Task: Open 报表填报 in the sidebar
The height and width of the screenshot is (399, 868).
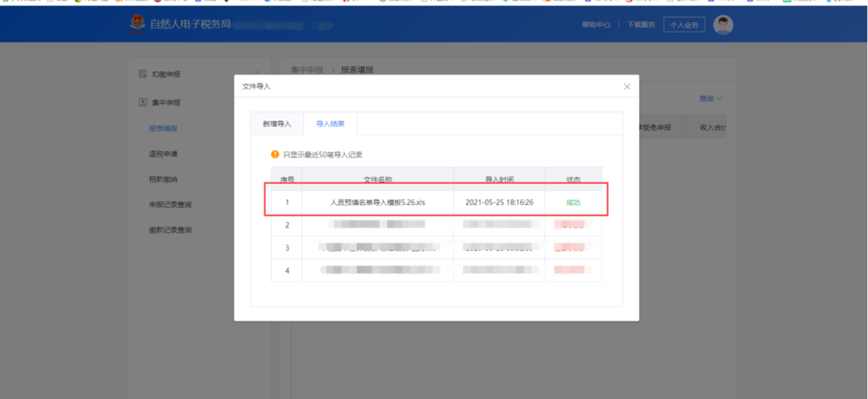Action: pyautogui.click(x=163, y=129)
